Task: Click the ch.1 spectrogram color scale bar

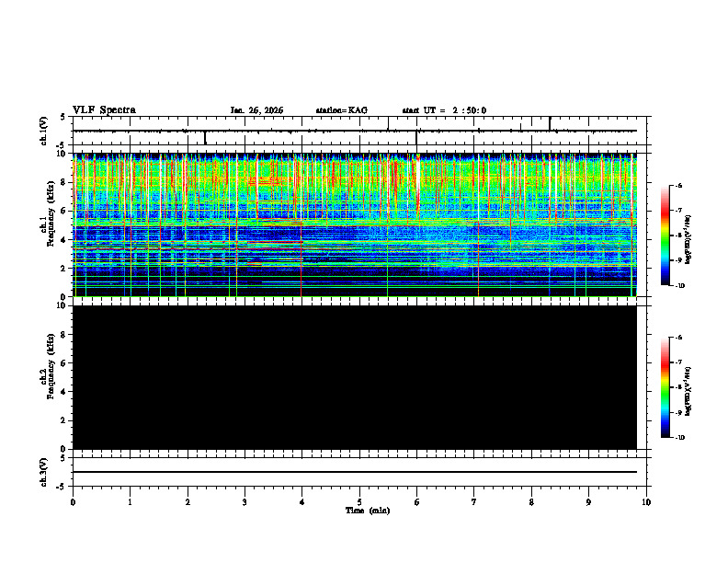Action: pyautogui.click(x=665, y=236)
